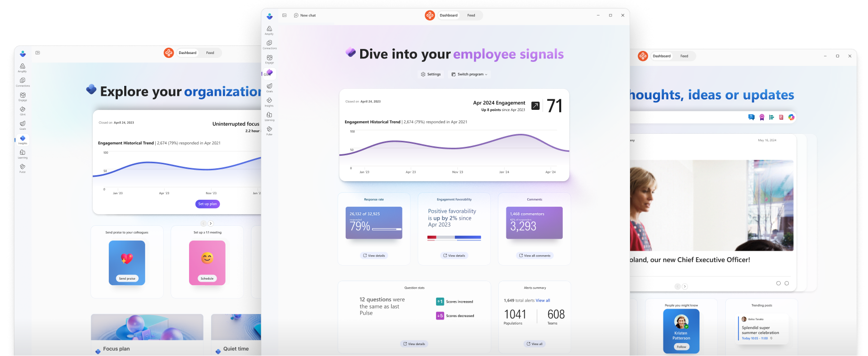Select Feed tab in the right window
Image resolution: width=868 pixels, height=356 pixels.
pos(684,56)
